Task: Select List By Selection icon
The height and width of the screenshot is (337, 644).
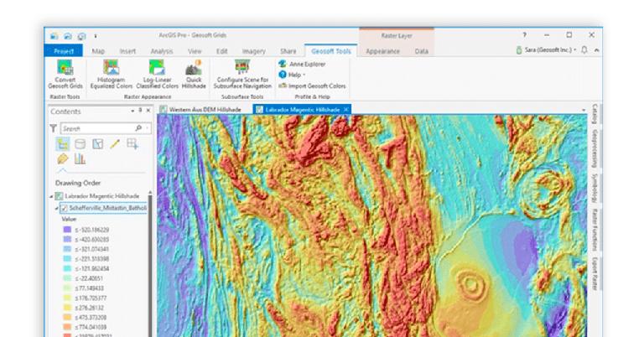Action: coord(97,144)
